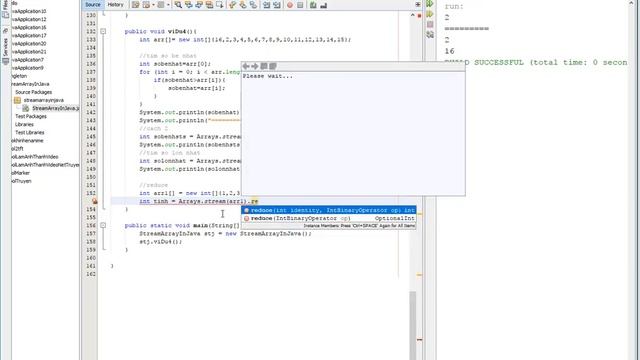This screenshot has height=360, width=640.
Task: Click 'run:' line in Output panel
Action: tap(454, 7)
